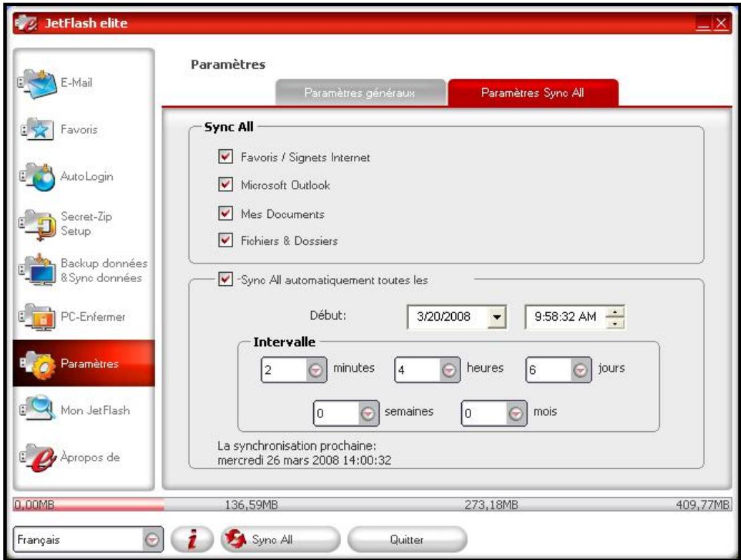The height and width of the screenshot is (560, 741).
Task: Open Backup données & Sync données label
Action: (104, 270)
